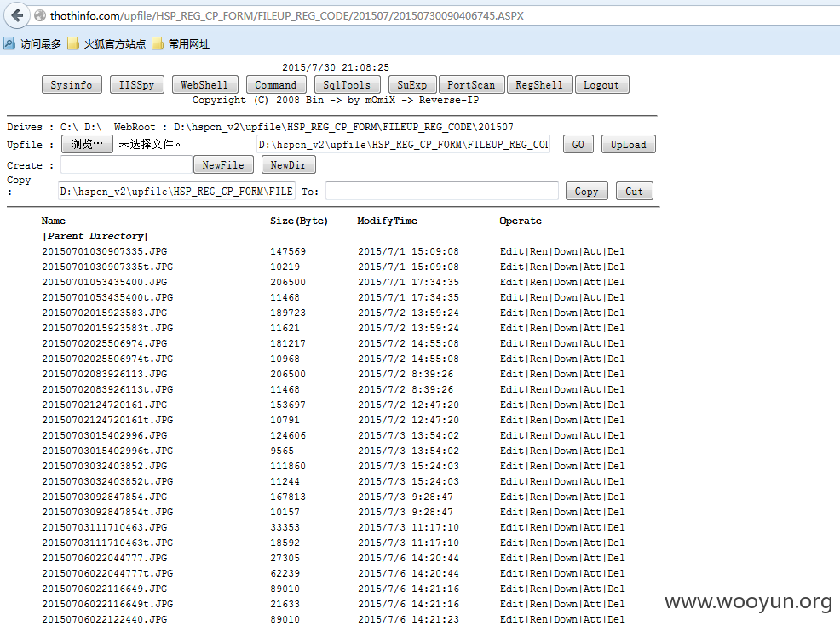The image size is (840, 626).
Task: Click Att for 20150703032403852t.JPG
Action: tap(592, 481)
